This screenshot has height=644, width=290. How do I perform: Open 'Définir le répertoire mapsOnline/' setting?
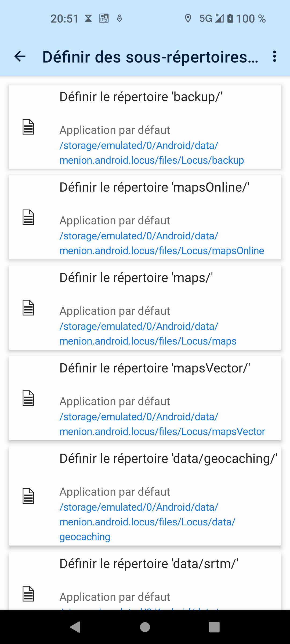click(154, 188)
